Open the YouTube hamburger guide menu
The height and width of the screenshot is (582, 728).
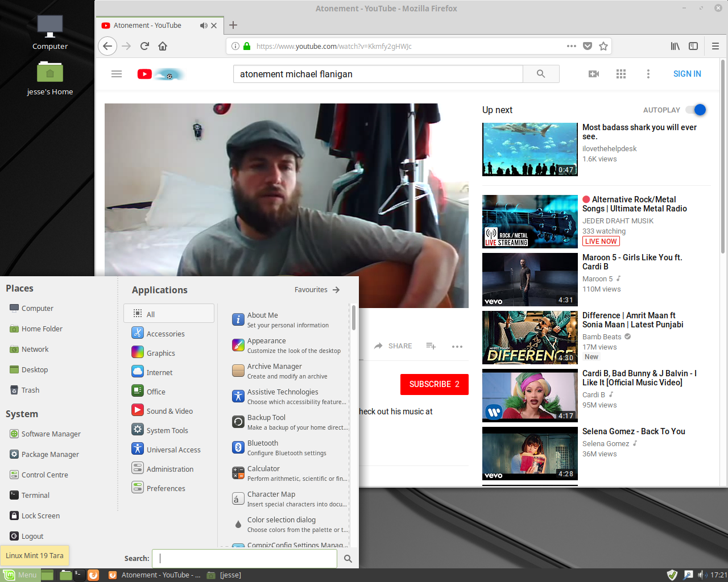coord(117,74)
